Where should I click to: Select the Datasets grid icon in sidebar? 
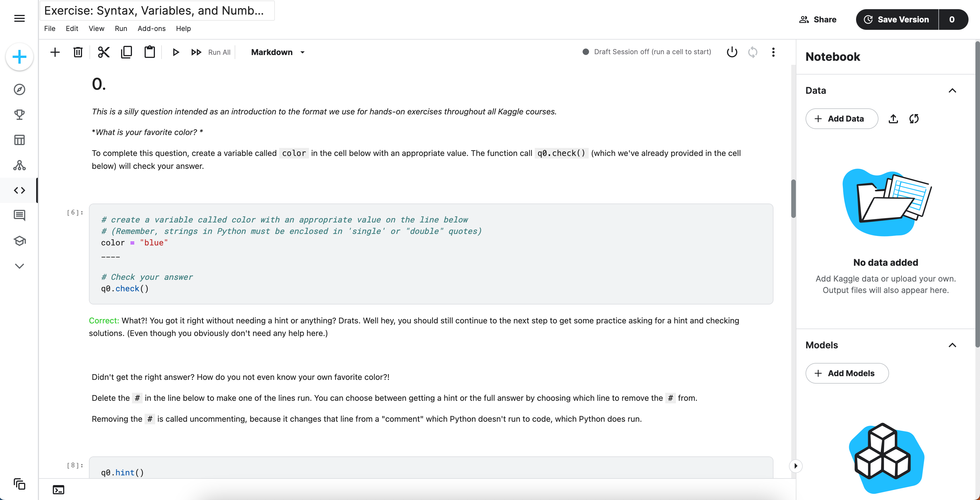[x=19, y=140]
